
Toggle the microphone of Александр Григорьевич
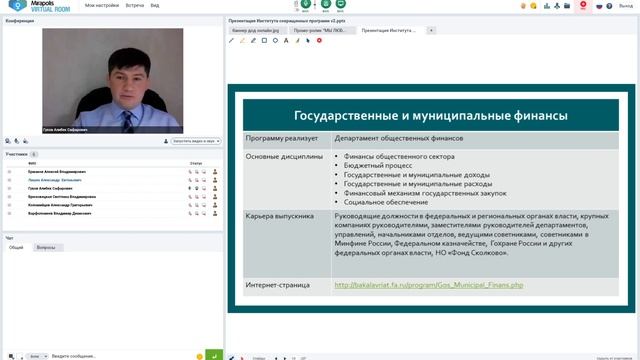[x=190, y=205]
